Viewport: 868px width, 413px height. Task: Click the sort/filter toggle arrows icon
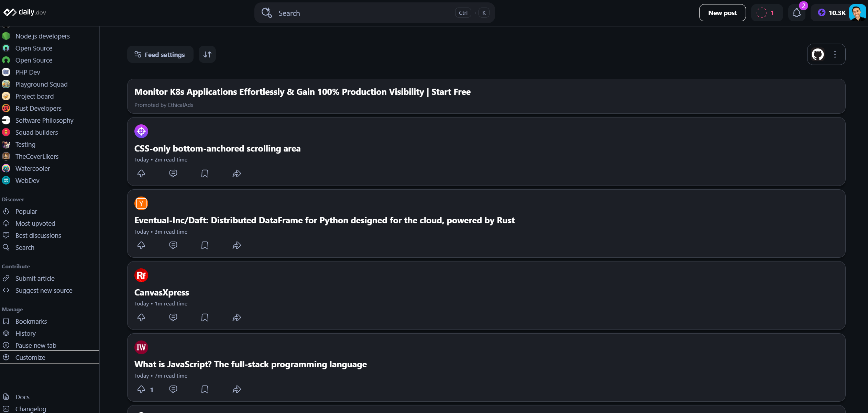(208, 54)
